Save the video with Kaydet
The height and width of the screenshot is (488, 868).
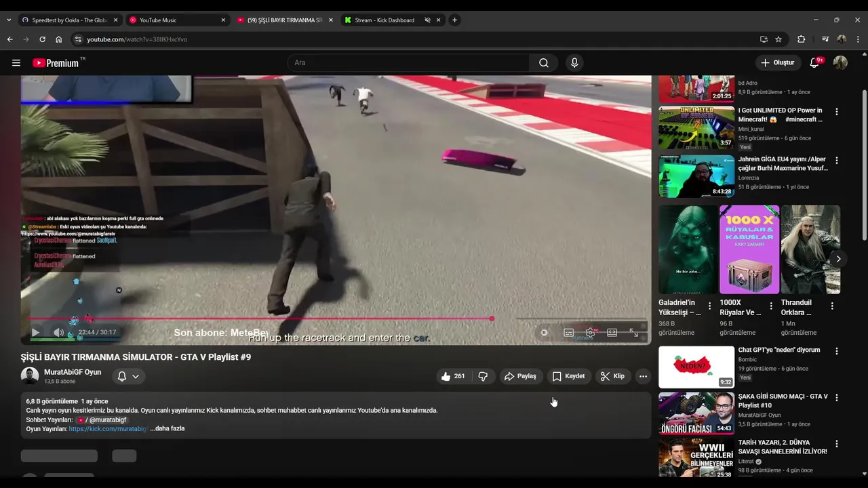click(x=569, y=376)
